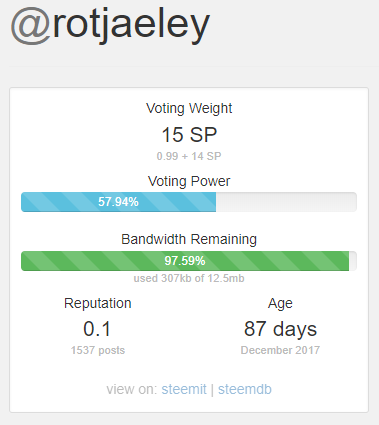Click the Voting Power label
Screen dimensions: 379x425
click(x=189, y=181)
